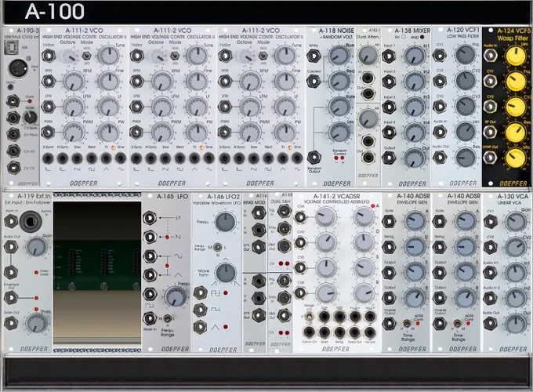Turn the Octave selector on leftmost A-111-2 VCO
Image resolution: width=533 pixels, height=392 pixels.
pyautogui.click(x=69, y=56)
